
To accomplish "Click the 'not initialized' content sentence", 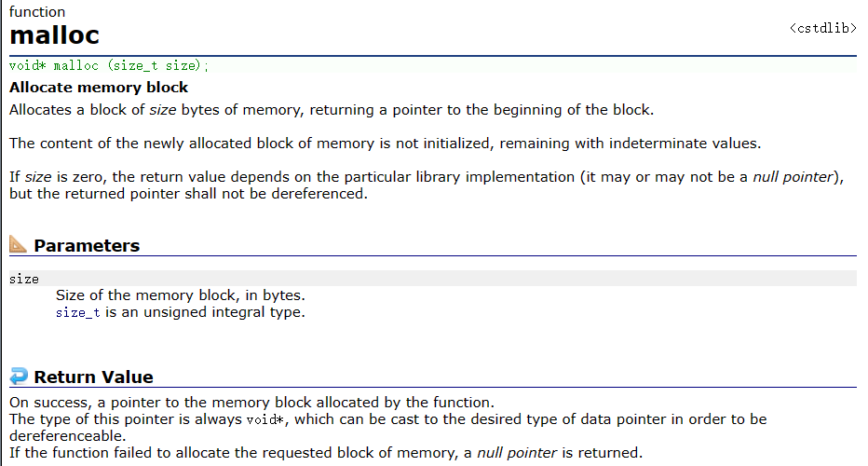I will pyautogui.click(x=385, y=144).
